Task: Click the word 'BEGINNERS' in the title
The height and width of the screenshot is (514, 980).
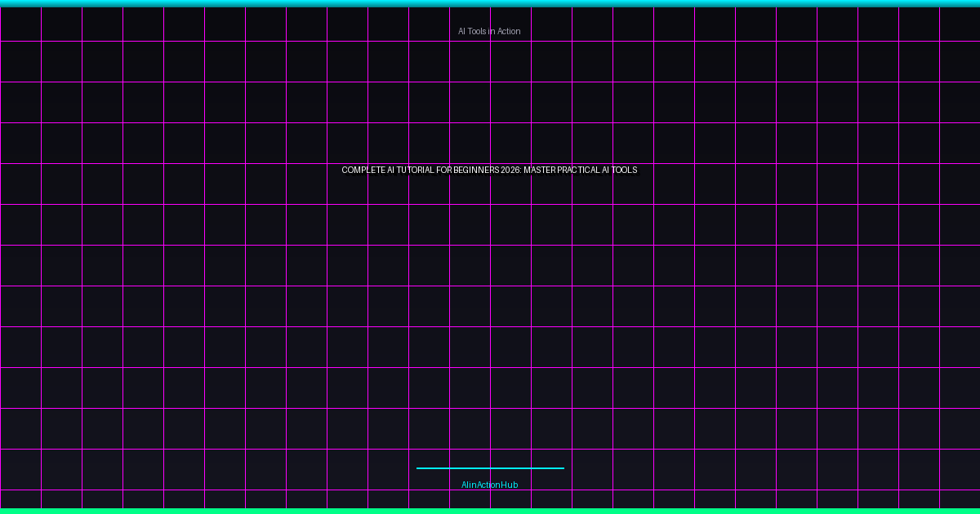Action: pos(475,171)
